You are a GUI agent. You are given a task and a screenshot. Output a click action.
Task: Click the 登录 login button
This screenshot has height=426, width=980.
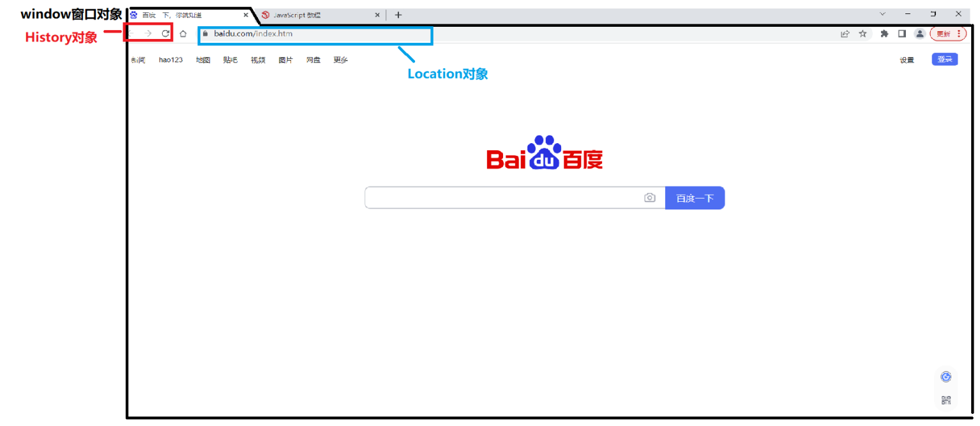coord(944,59)
